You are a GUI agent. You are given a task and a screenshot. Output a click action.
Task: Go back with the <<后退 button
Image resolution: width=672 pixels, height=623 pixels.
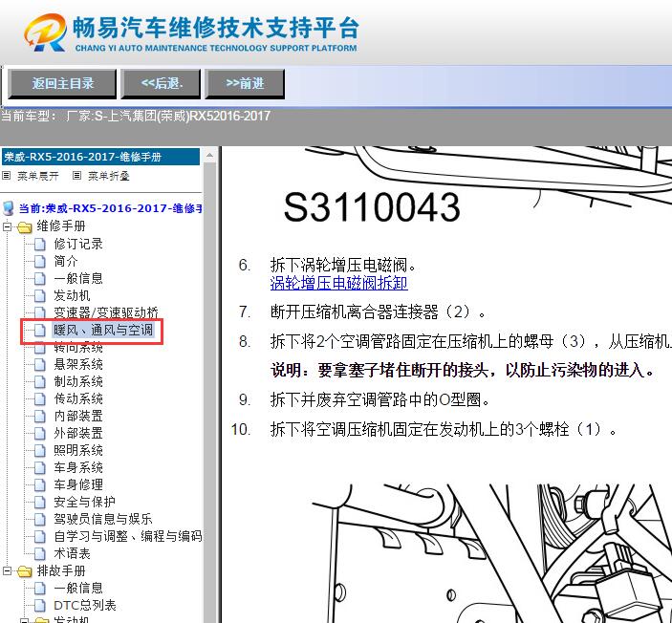click(x=161, y=84)
